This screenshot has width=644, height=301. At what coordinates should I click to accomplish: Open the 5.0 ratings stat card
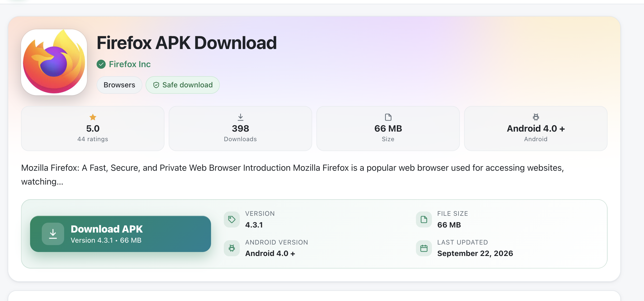[x=93, y=128]
